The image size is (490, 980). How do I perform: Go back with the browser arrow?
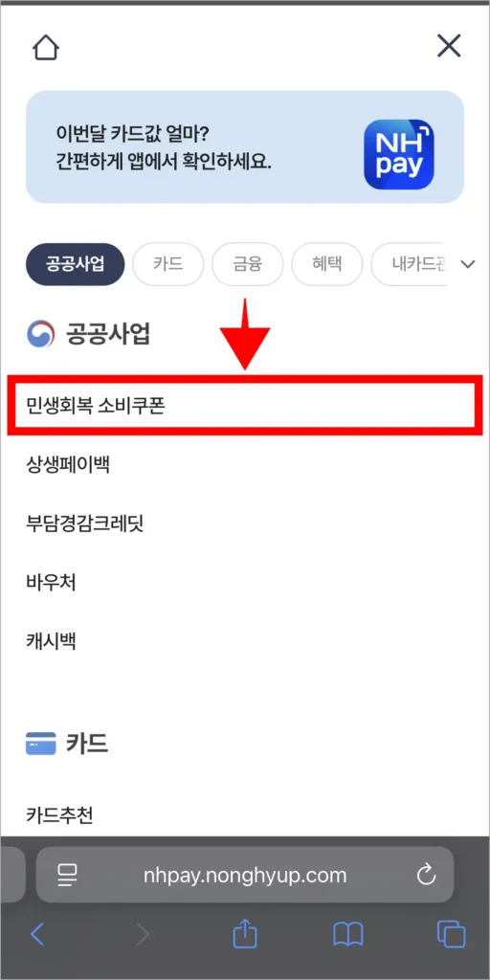pos(37,934)
